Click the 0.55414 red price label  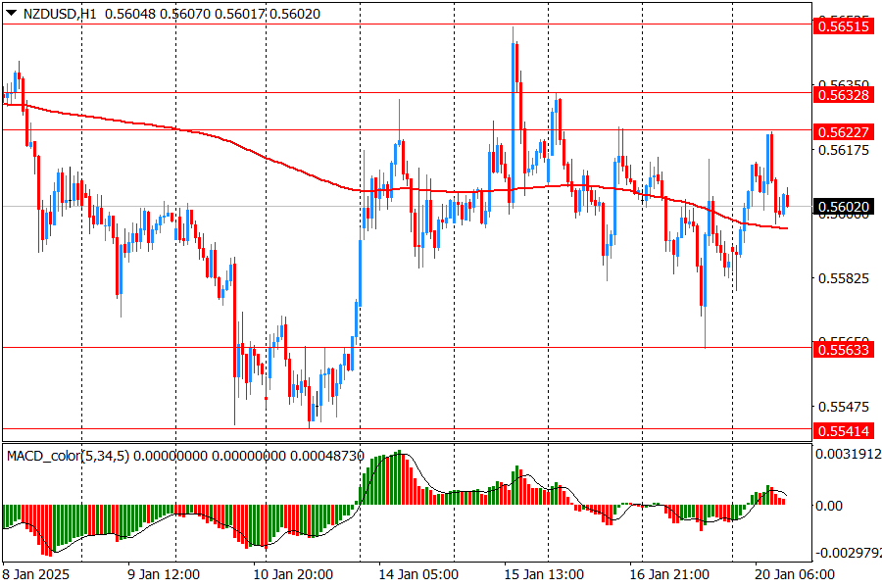[x=843, y=430]
